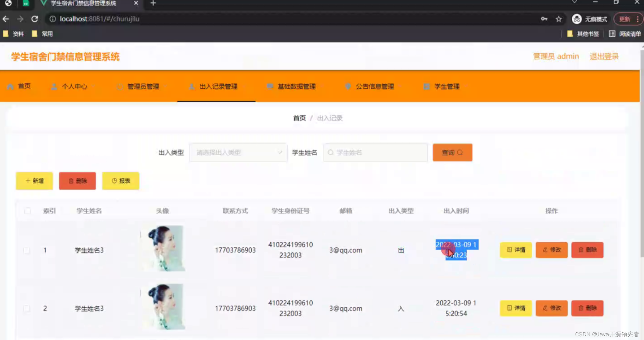
Task: Click the avatar thumbnail in row 1
Action: coord(163,248)
